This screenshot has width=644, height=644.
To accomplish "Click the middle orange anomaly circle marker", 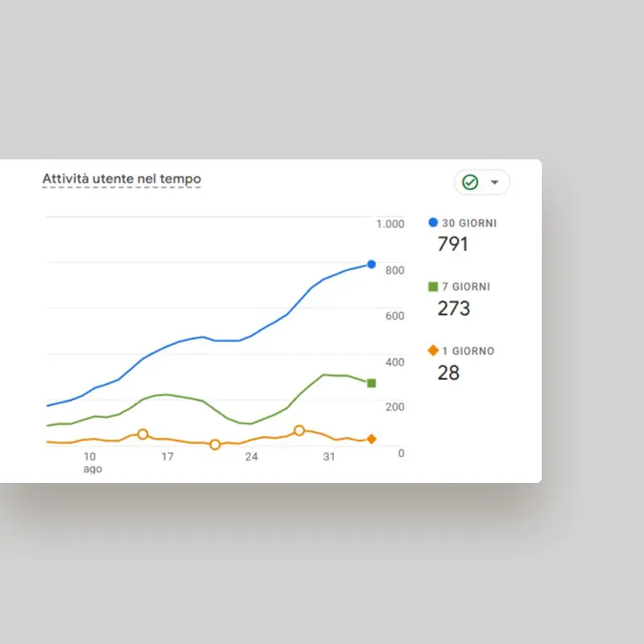I will click(215, 444).
